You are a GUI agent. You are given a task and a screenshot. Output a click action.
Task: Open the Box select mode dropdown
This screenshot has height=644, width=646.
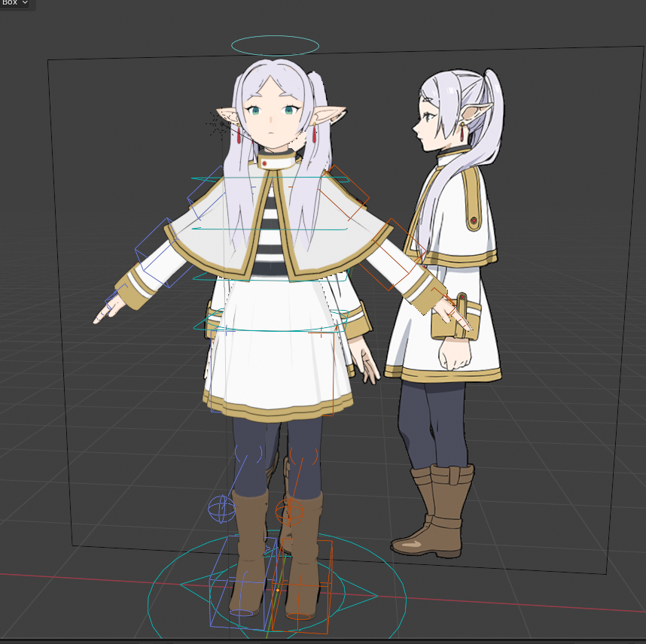tap(15, 2)
